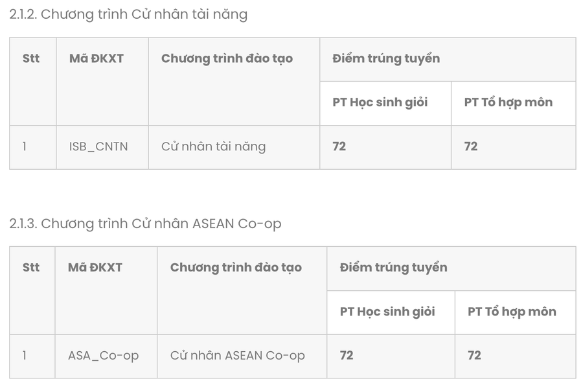Click 'PT Học sinh giỏi' header in the ISB_CNTN table
The width and height of the screenshot is (583, 392).
380,102
